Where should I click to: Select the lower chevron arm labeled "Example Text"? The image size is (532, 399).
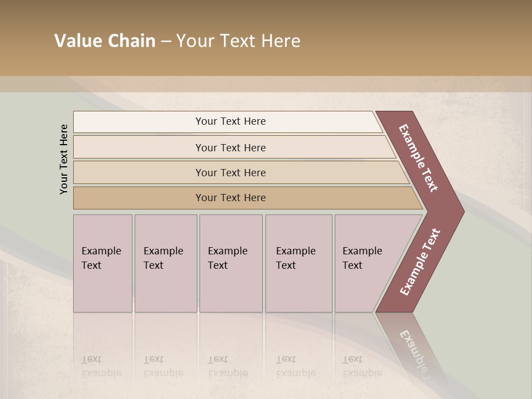(x=420, y=262)
